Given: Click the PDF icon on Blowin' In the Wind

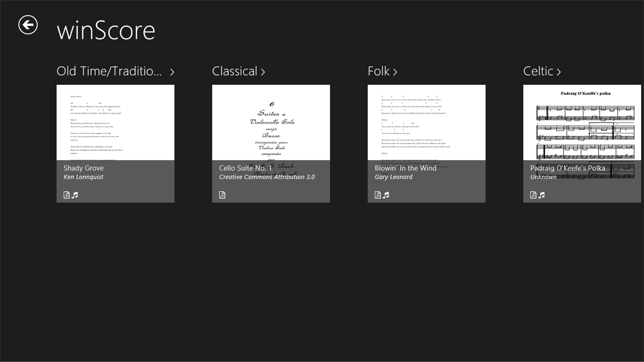Looking at the screenshot, I should coord(378,195).
